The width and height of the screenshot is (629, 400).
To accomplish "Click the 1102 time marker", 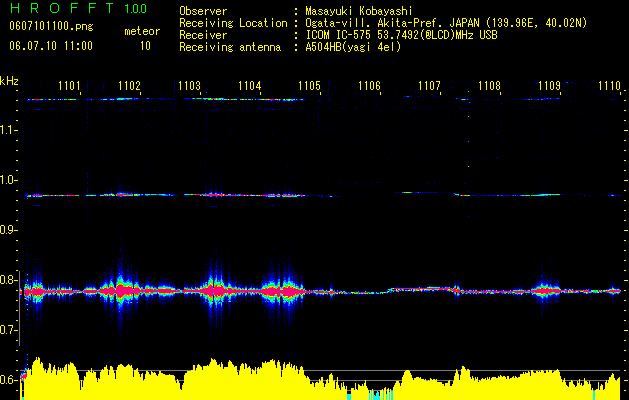I will click(x=129, y=86).
